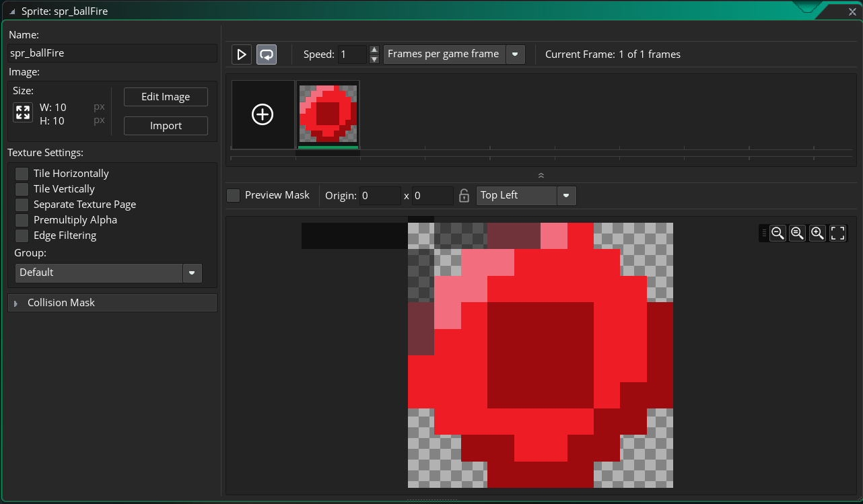Toggle Premultiply Alpha option
The height and width of the screenshot is (504, 863).
22,220
